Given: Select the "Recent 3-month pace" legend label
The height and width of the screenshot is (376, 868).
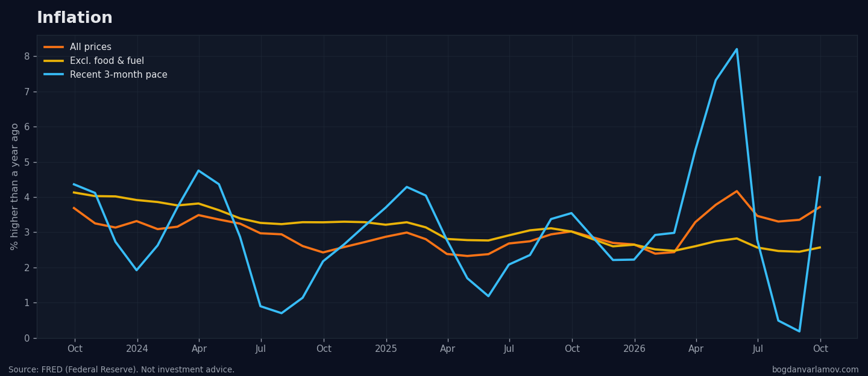Looking at the screenshot, I should [x=119, y=75].
